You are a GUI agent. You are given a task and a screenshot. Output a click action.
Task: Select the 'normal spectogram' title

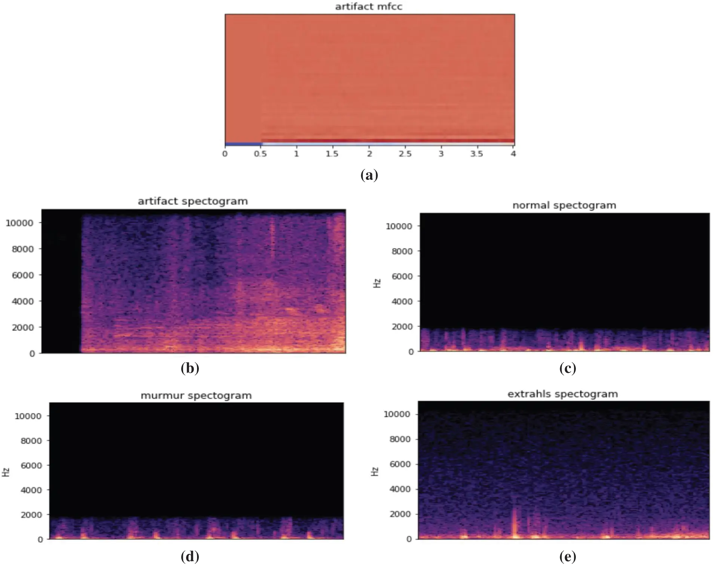[564, 205]
